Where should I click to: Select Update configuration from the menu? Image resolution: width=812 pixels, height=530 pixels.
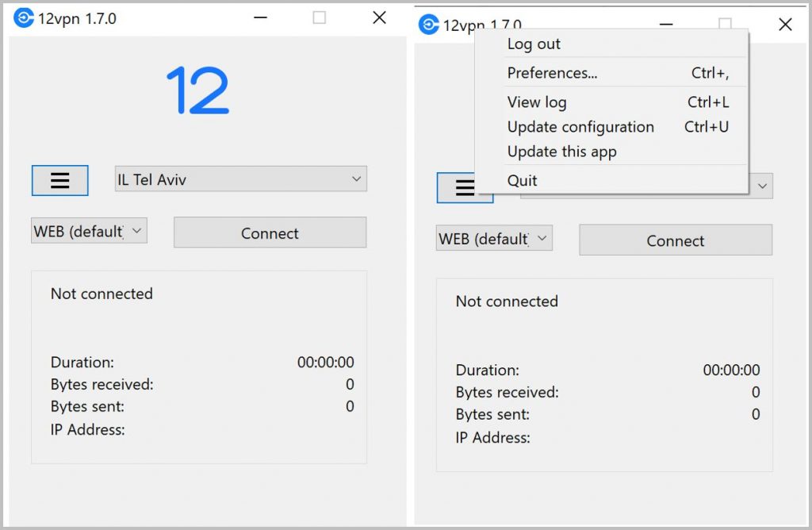point(580,127)
